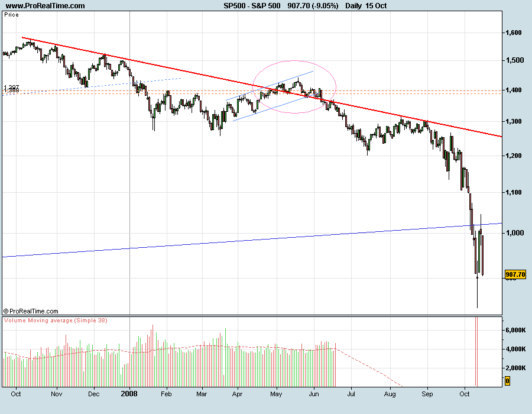Select the 'SP500 - S&P 500' chart title
This screenshot has height=414, width=532.
click(252, 5)
